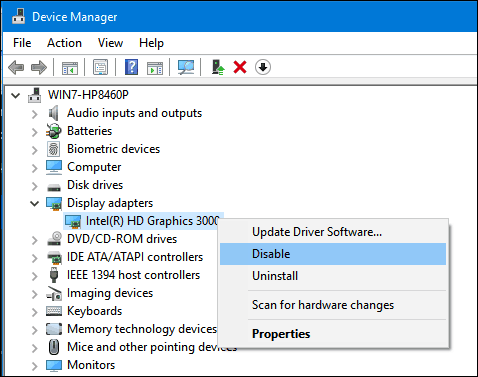Click the show/hide console tree icon
The width and height of the screenshot is (478, 377).
click(70, 68)
